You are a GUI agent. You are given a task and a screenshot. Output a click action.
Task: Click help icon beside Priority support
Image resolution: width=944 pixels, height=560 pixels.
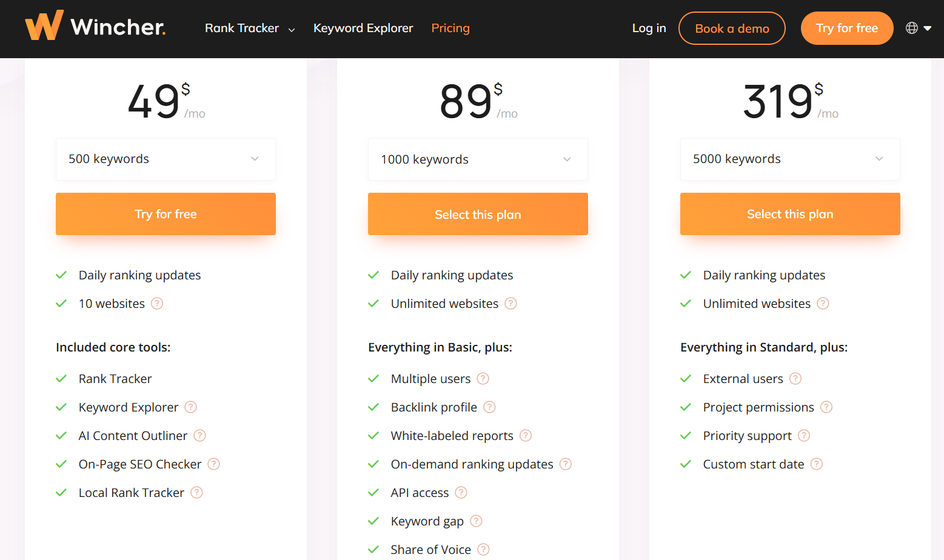[x=803, y=436]
